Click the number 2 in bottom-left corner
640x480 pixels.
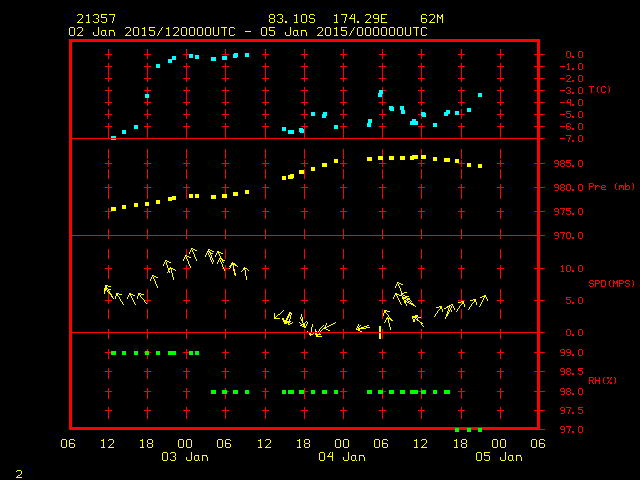[18, 471]
